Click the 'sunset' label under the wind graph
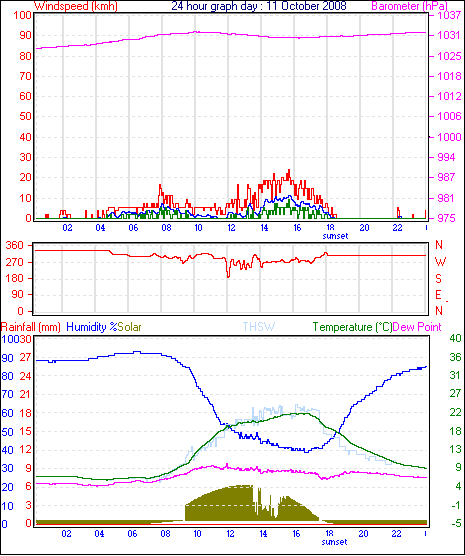Image resolution: width=465 pixels, height=556 pixels. [x=335, y=236]
